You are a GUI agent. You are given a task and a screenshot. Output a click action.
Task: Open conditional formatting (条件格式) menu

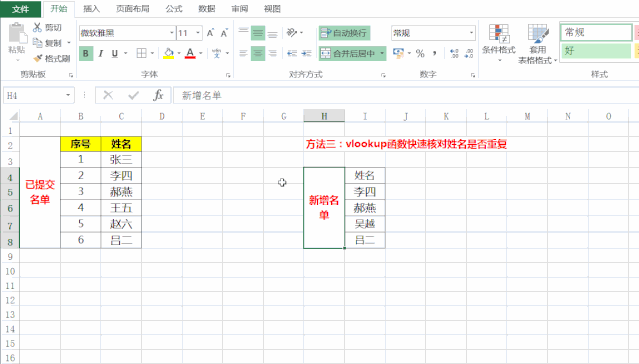tap(499, 43)
